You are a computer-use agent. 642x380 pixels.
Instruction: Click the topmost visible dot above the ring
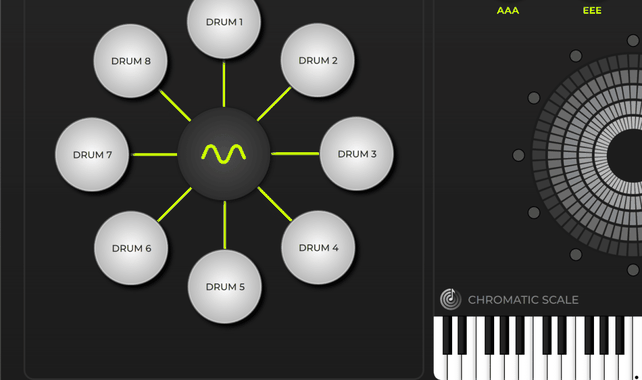(x=633, y=40)
